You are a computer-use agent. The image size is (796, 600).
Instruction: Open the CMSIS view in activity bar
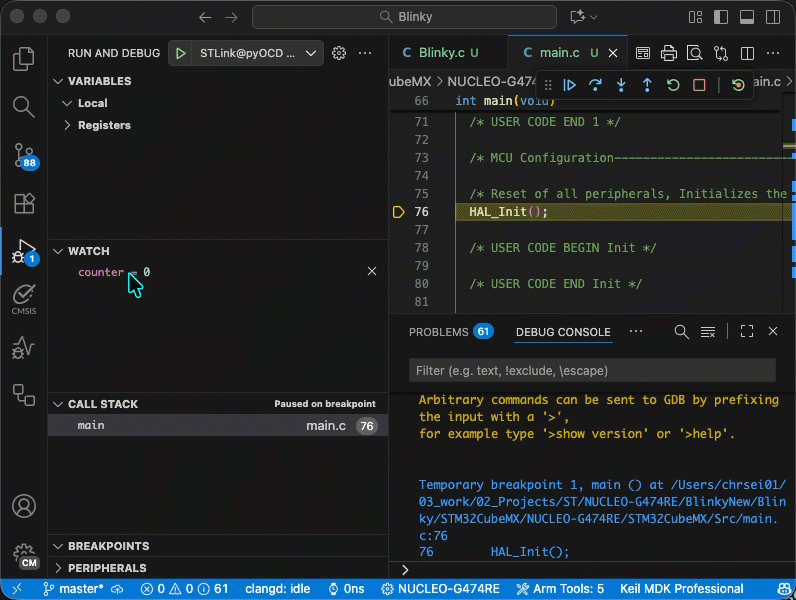pos(24,297)
